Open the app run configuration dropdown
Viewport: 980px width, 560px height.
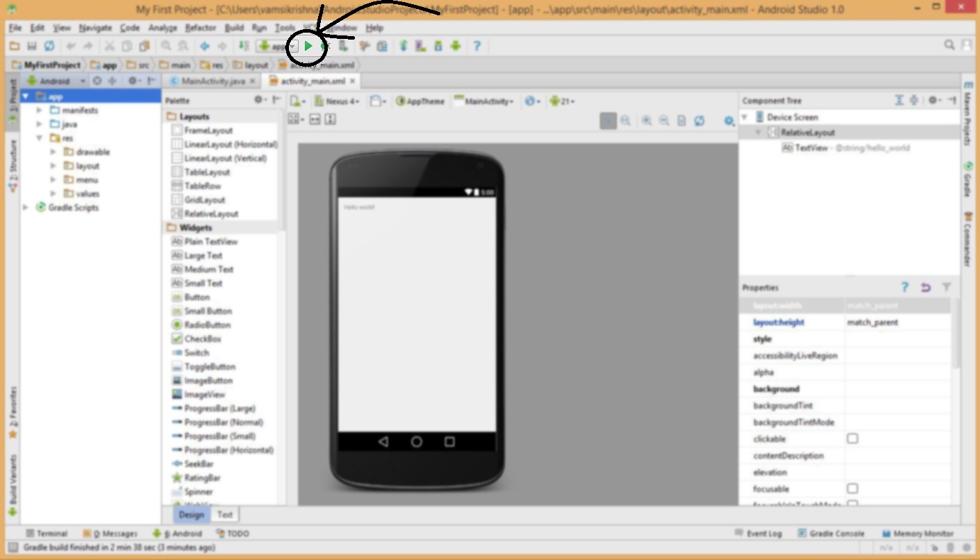pos(276,46)
